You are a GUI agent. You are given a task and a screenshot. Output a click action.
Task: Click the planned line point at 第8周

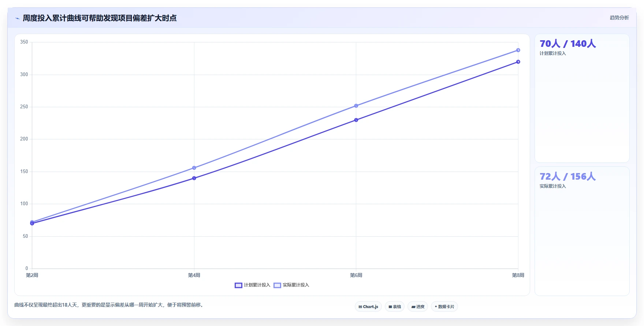click(x=518, y=62)
